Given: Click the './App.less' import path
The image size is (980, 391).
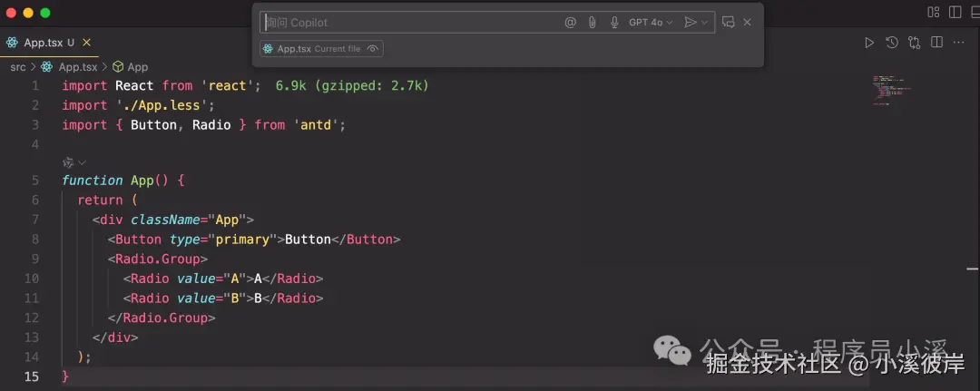Looking at the screenshot, I should click(x=162, y=105).
